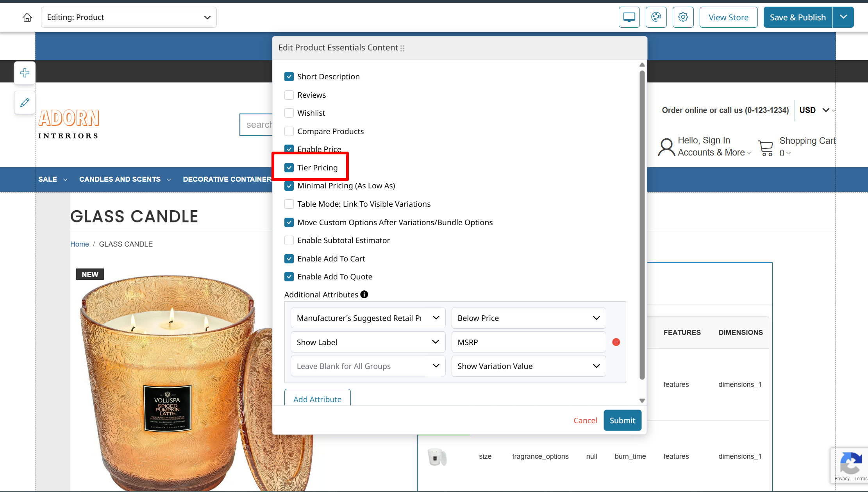Open desktop preview device icon
This screenshot has width=868, height=492.
629,17
